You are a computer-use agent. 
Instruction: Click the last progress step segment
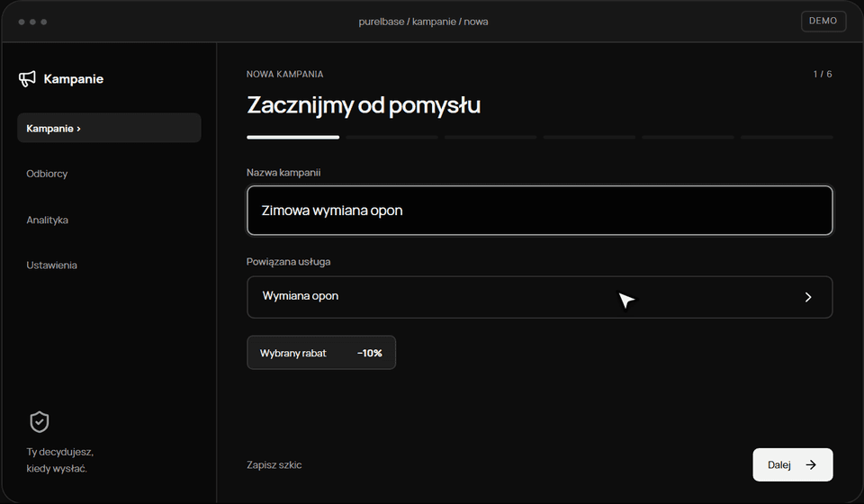787,137
